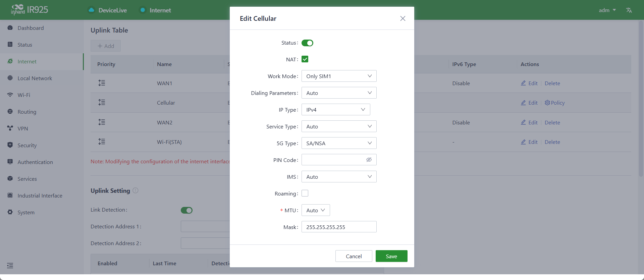Save the cellular settings
The height and width of the screenshot is (280, 644).
point(391,256)
